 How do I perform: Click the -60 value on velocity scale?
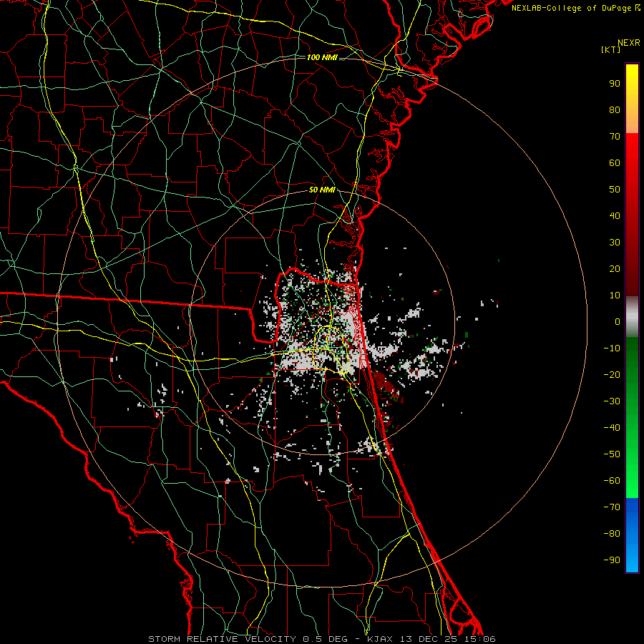[x=612, y=481]
